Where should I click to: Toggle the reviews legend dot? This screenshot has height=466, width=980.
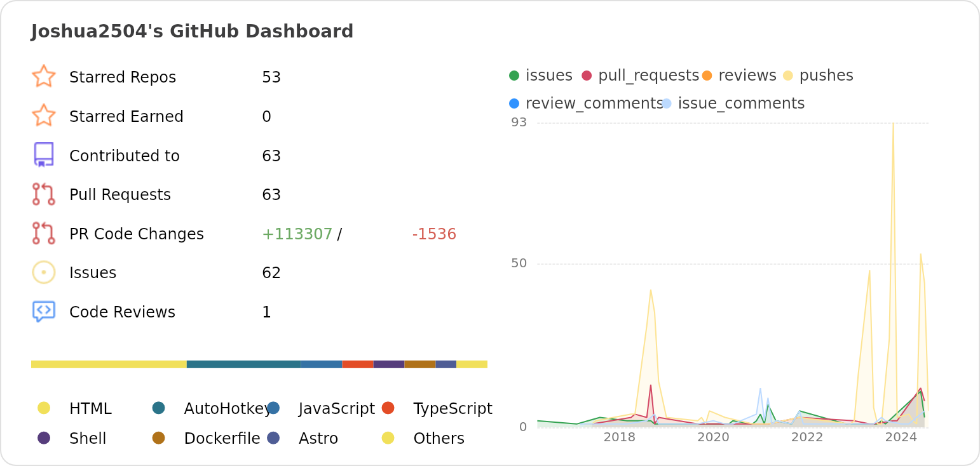pos(707,76)
